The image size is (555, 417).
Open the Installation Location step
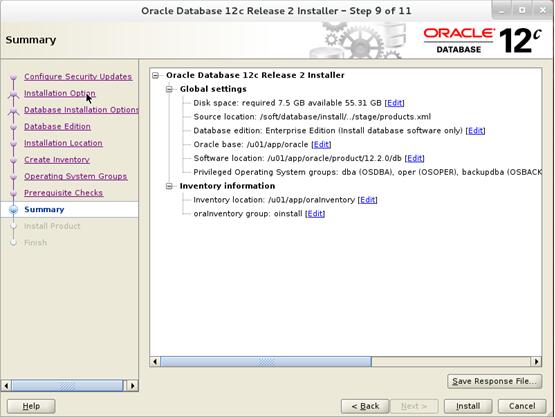(63, 143)
